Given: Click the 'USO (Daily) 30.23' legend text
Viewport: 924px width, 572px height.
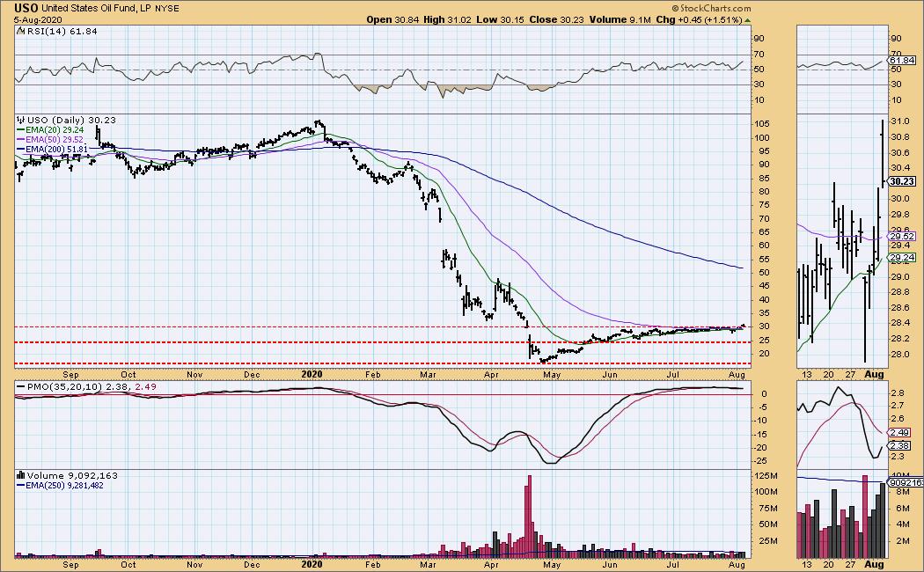Looking at the screenshot, I should (x=71, y=121).
